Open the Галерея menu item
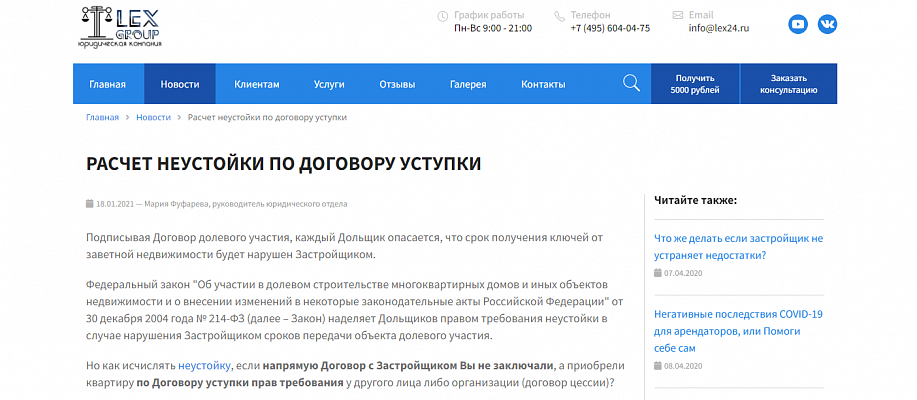 tap(468, 84)
